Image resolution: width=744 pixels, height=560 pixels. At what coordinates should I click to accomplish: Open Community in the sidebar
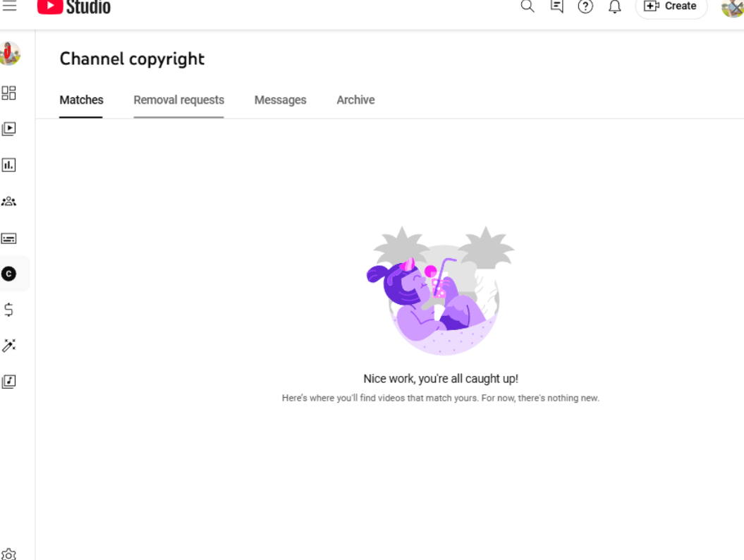[9, 202]
